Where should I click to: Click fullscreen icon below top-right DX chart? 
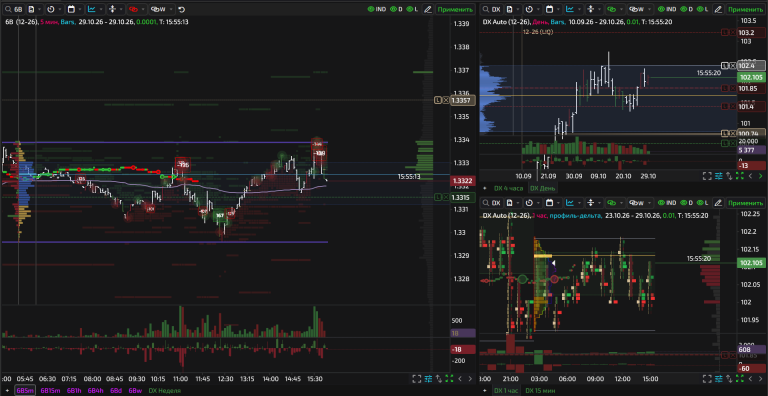point(707,175)
